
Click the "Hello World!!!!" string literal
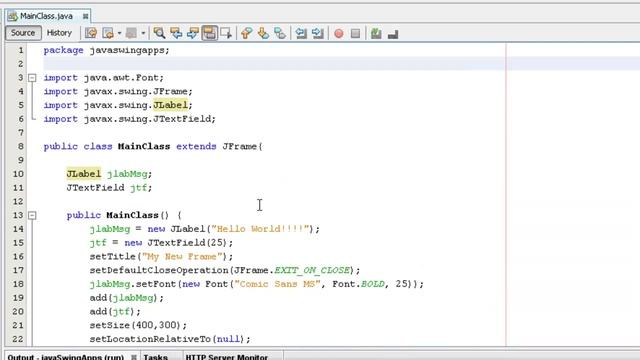tap(260, 229)
